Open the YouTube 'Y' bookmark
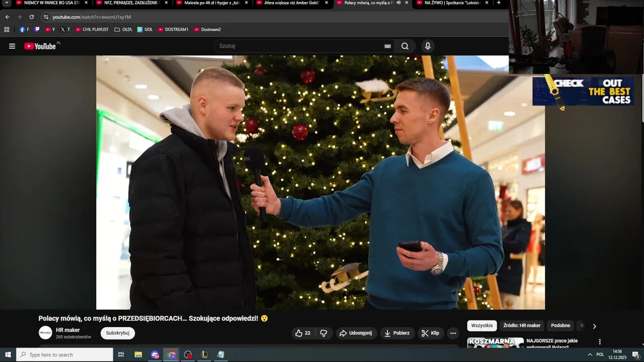Image resolution: width=644 pixels, height=362 pixels. (x=50, y=30)
